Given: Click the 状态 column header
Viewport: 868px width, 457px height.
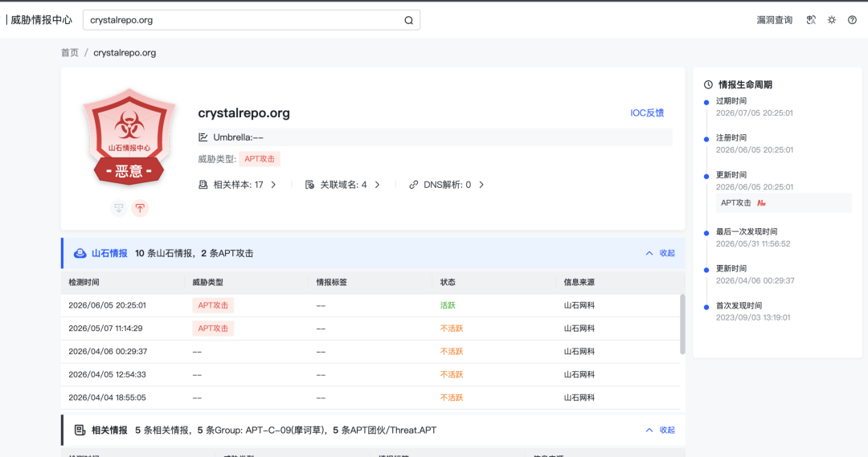Looking at the screenshot, I should click(x=448, y=282).
